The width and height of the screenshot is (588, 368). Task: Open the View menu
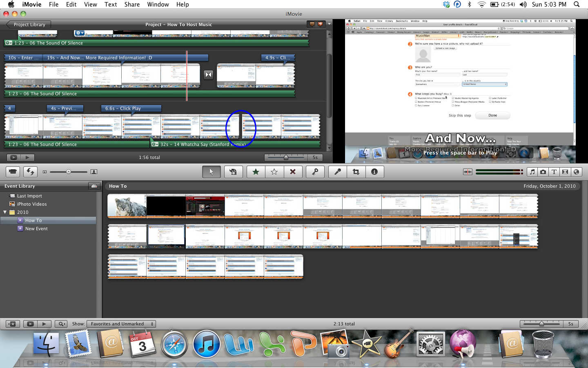pos(91,4)
